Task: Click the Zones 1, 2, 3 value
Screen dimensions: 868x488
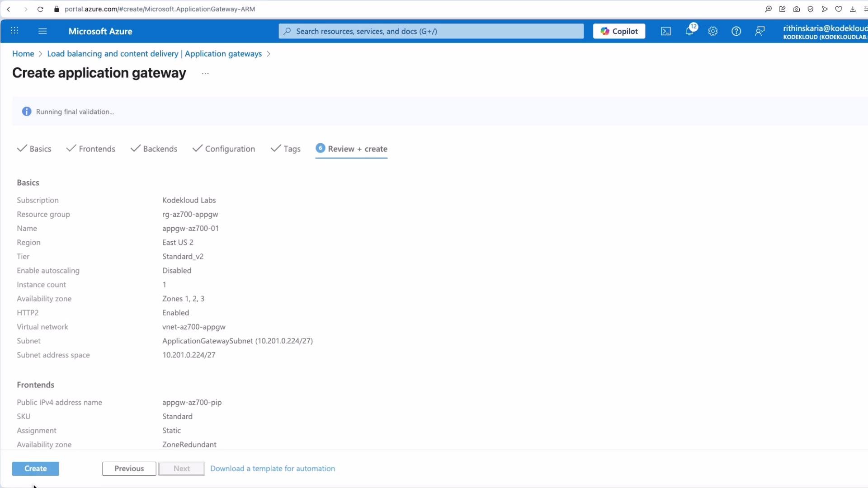Action: coord(183,299)
